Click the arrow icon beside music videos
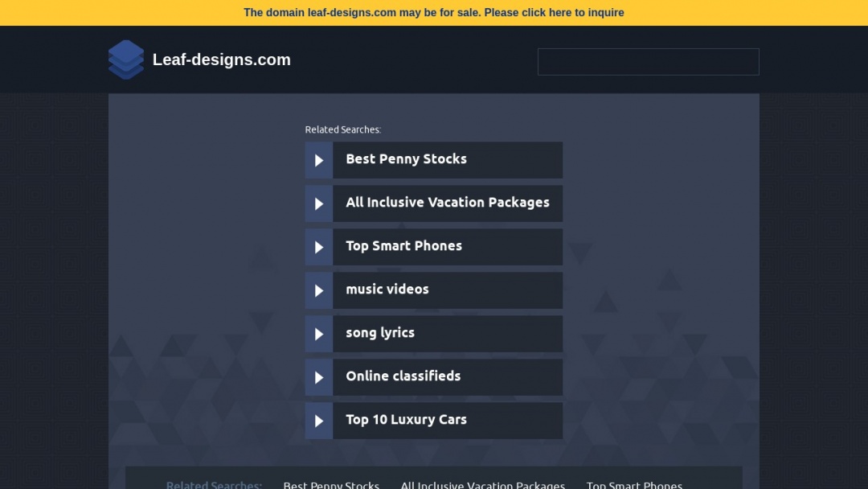This screenshot has height=489, width=868. (x=318, y=290)
